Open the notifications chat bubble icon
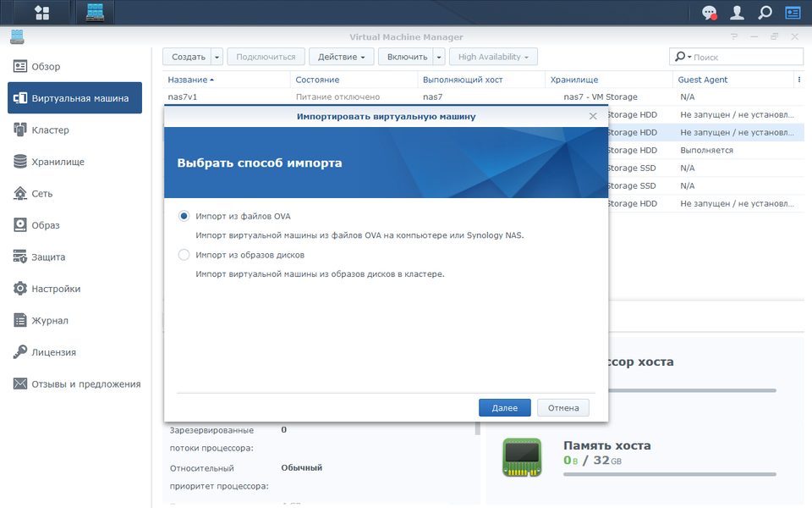This screenshot has height=508, width=812. [x=710, y=13]
